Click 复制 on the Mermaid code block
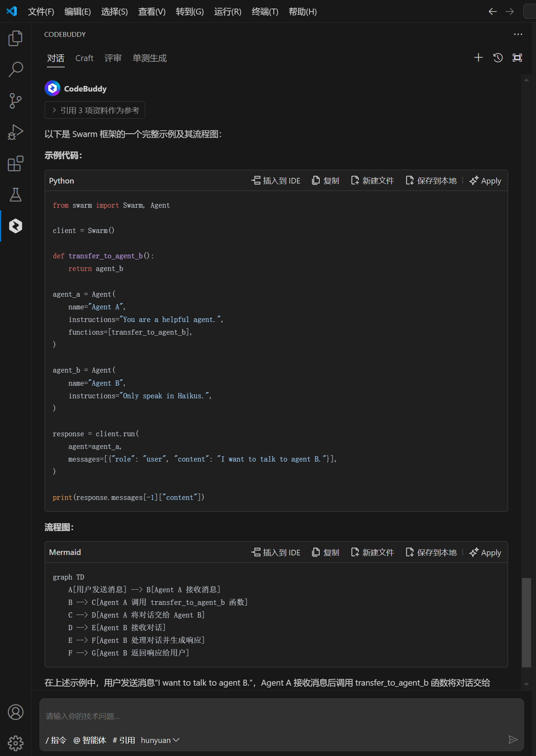Viewport: 536px width, 756px height. pyautogui.click(x=326, y=552)
